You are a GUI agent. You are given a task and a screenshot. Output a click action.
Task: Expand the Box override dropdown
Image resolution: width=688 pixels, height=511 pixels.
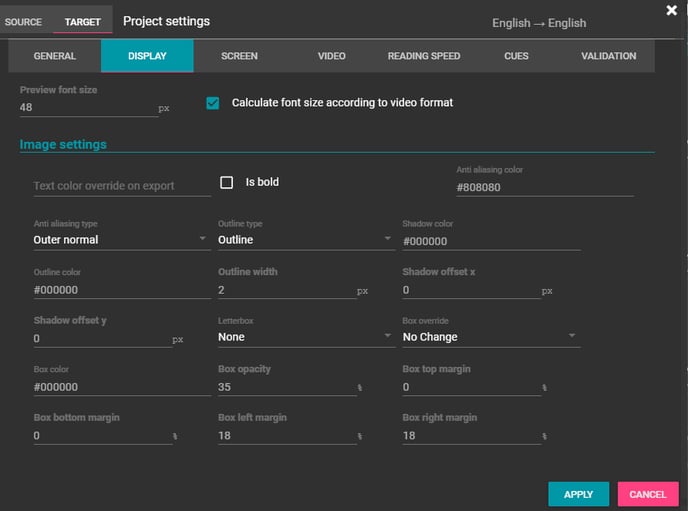click(x=490, y=337)
